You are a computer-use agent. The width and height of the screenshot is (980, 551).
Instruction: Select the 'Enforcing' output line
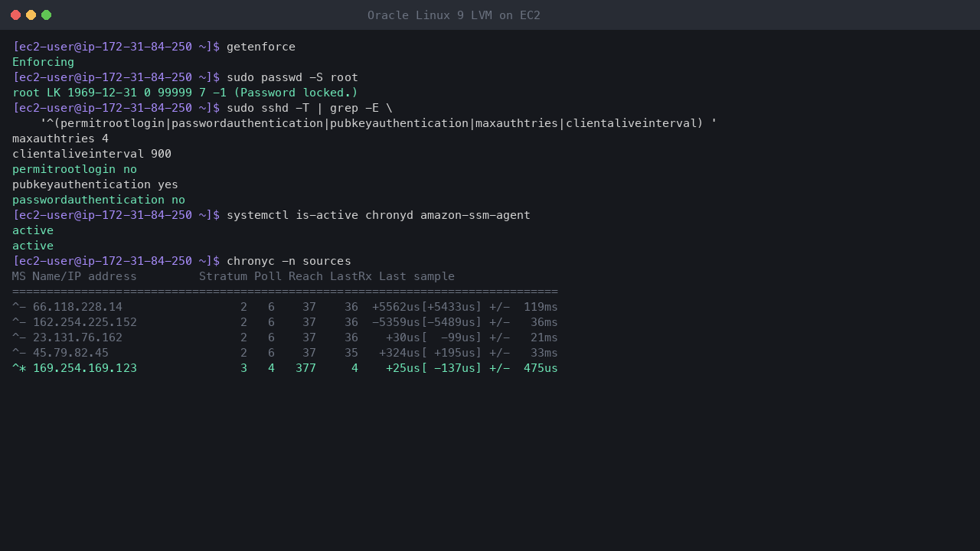coord(44,62)
